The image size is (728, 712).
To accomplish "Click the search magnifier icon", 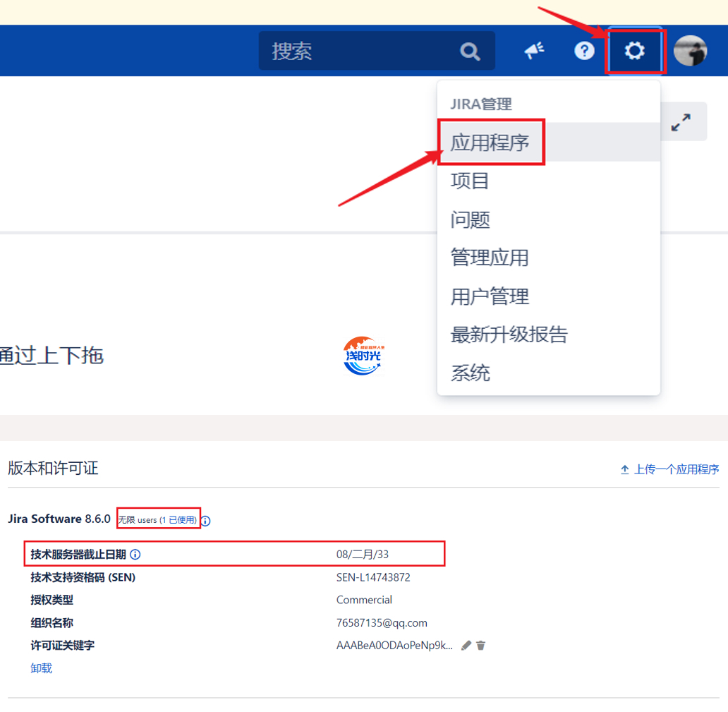I will tap(470, 52).
